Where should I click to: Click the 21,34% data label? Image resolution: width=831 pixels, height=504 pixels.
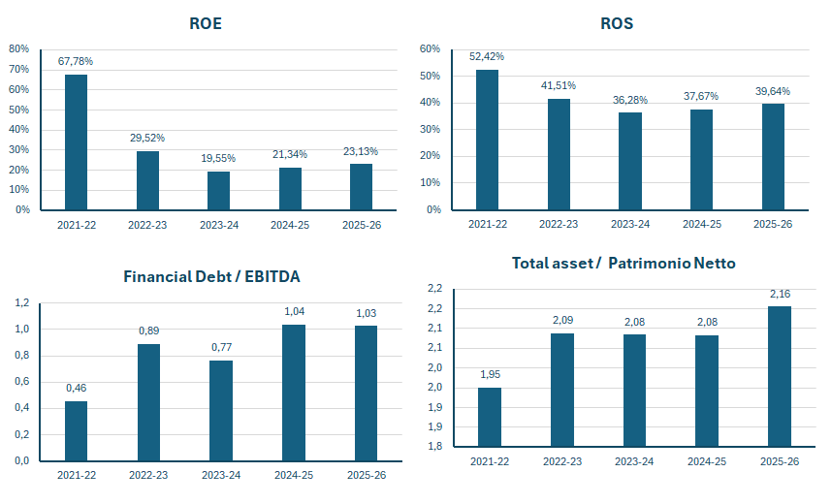point(290,155)
